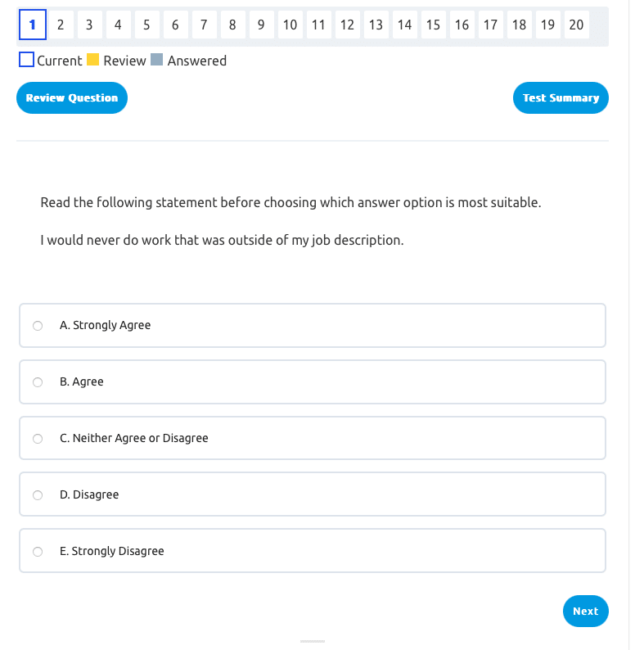Screen dimensions: 644x650
Task: Navigate to question 5
Action: tap(146, 25)
